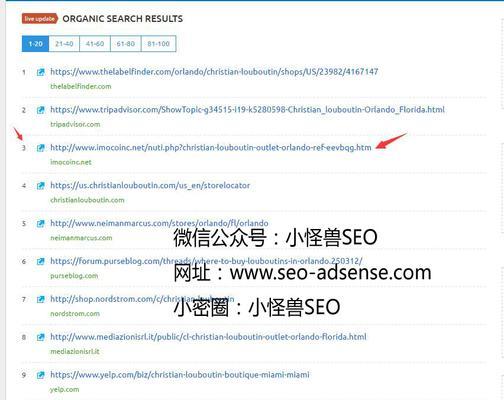Open the shop.nordstrom.com christian-louboutin URL
The width and height of the screenshot is (504, 400).
142,299
